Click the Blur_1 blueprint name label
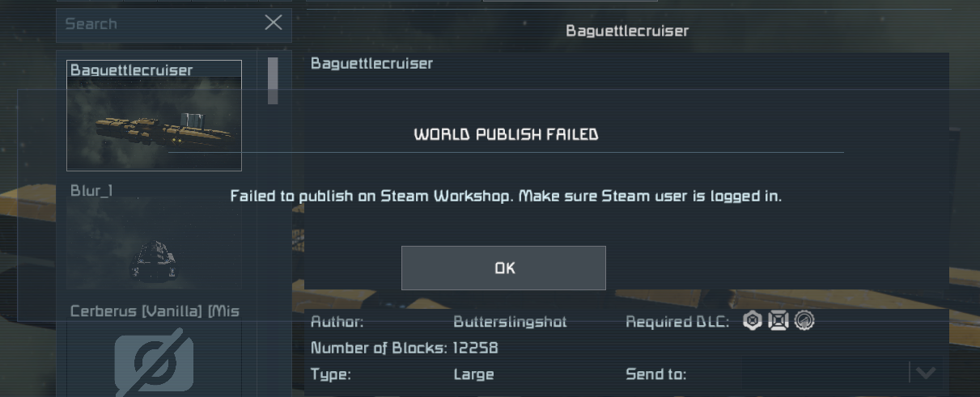The width and height of the screenshot is (980, 397). pos(91,191)
